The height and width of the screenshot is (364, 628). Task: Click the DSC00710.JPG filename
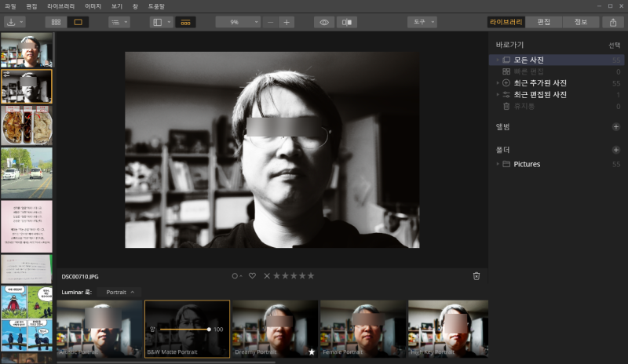coord(80,277)
